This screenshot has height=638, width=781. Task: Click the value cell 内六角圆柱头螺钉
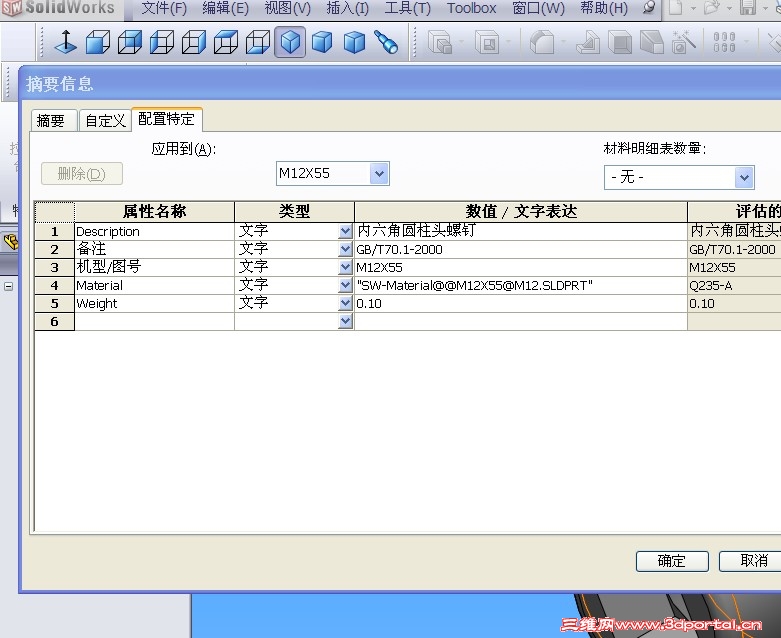click(x=521, y=231)
